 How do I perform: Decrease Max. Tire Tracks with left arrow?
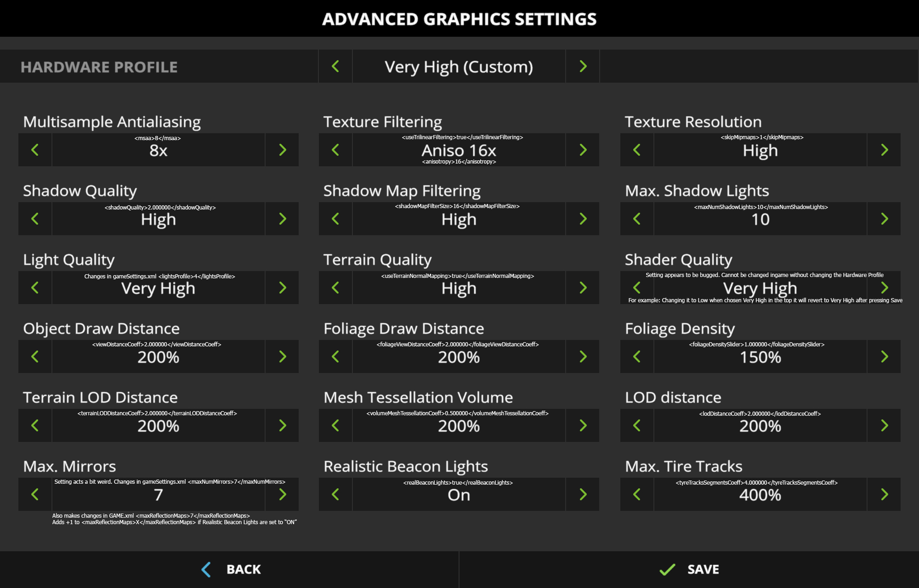[637, 494]
